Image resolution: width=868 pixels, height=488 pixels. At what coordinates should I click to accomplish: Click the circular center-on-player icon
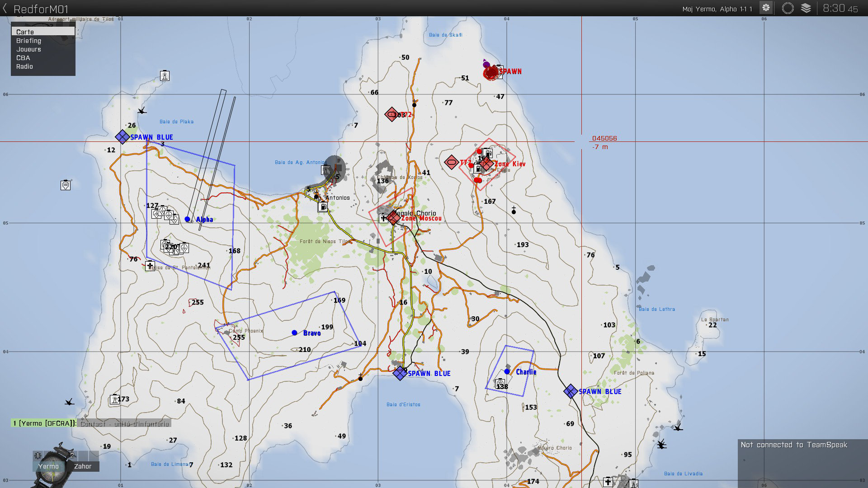click(788, 8)
